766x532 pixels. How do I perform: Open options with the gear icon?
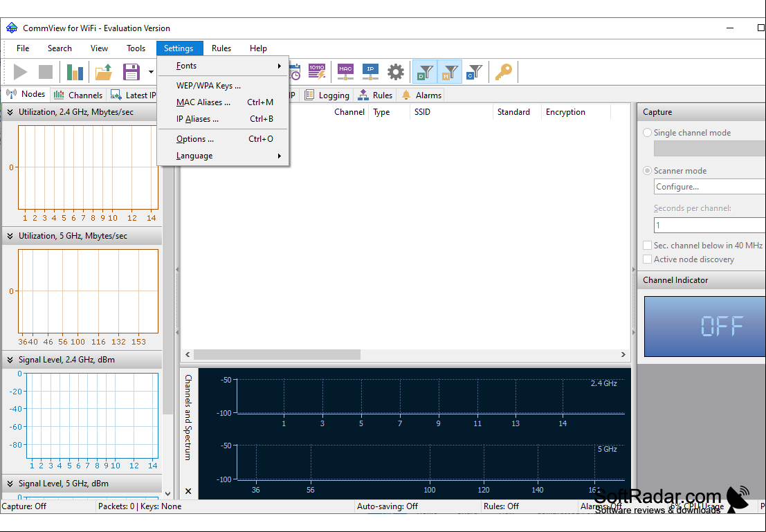[396, 73]
